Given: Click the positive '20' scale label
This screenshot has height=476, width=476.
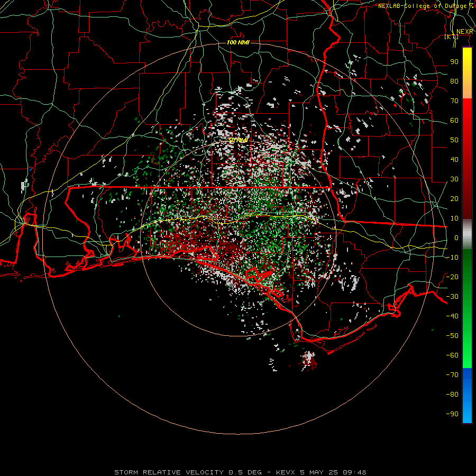Looking at the screenshot, I should (454, 199).
